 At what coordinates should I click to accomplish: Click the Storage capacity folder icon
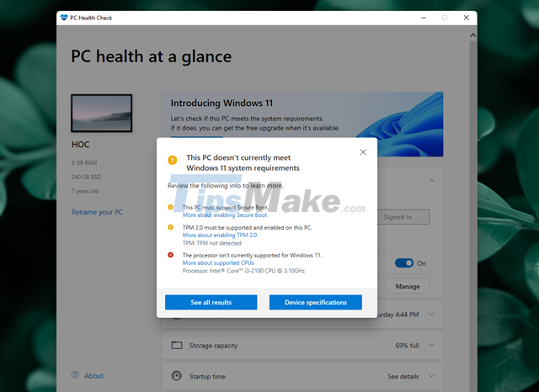pos(177,345)
